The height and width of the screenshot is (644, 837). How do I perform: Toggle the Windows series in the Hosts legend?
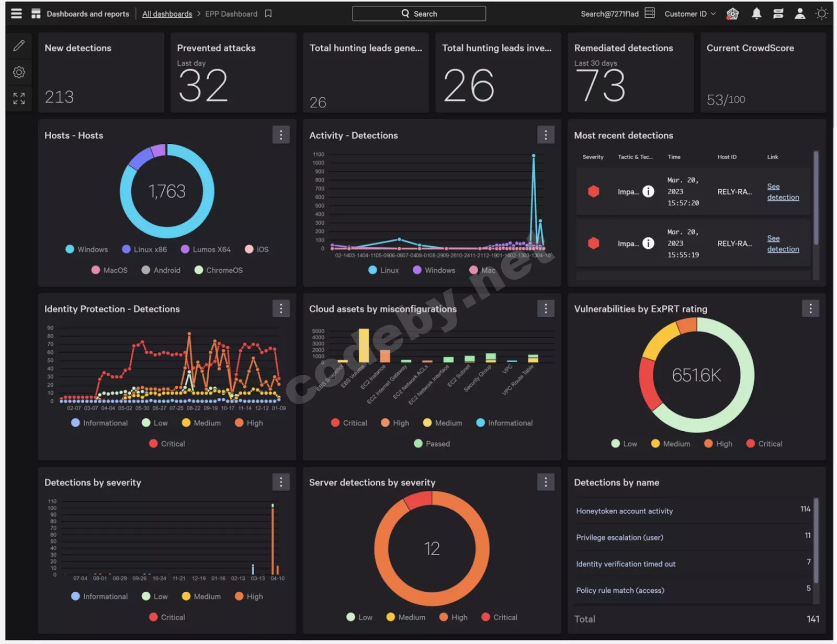coord(87,249)
